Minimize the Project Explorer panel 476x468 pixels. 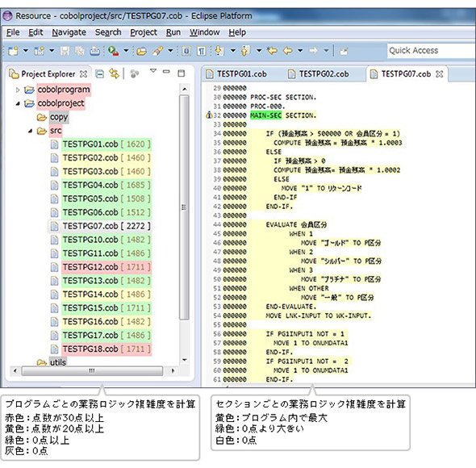(x=166, y=72)
